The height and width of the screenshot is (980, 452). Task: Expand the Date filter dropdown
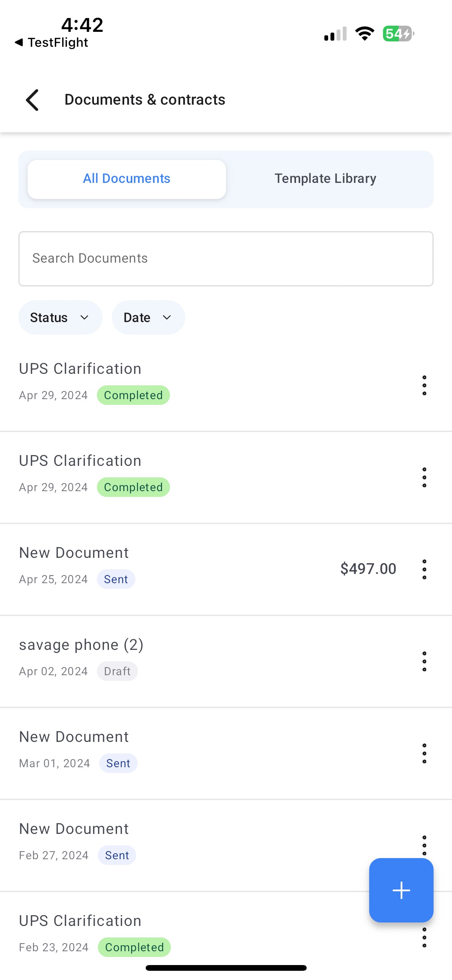click(148, 317)
